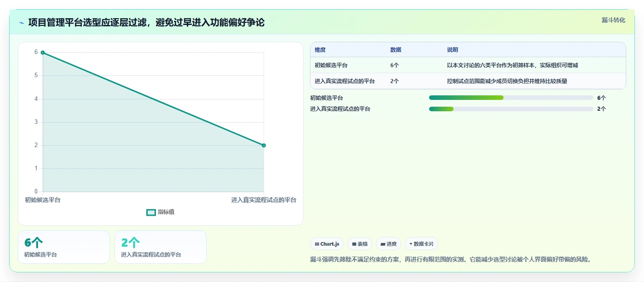Click the 2个 table cell
Image resolution: width=644 pixels, height=282 pixels.
pos(394,81)
